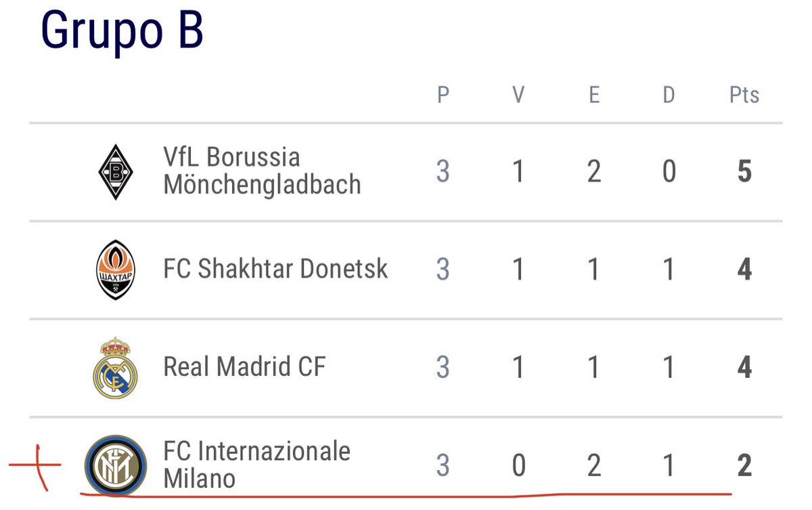Select the red hand-drawn cross mark
The height and width of the screenshot is (510, 812).
click(35, 466)
